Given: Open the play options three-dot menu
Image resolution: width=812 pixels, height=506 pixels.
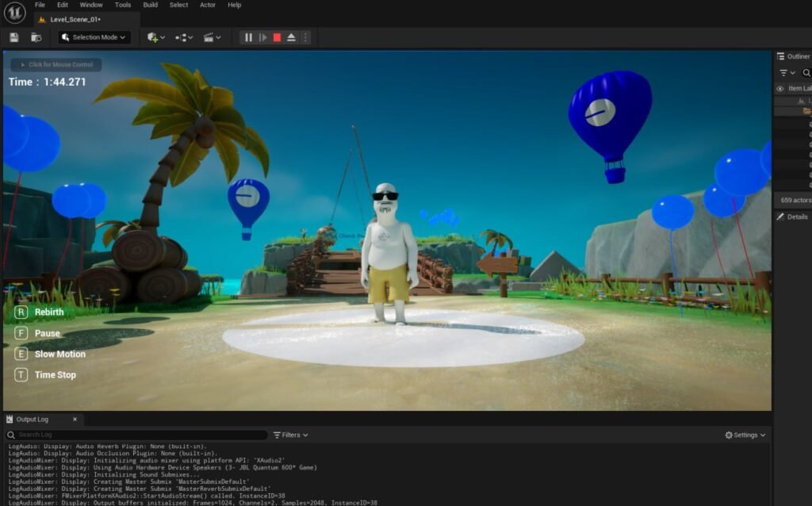Looking at the screenshot, I should 305,37.
